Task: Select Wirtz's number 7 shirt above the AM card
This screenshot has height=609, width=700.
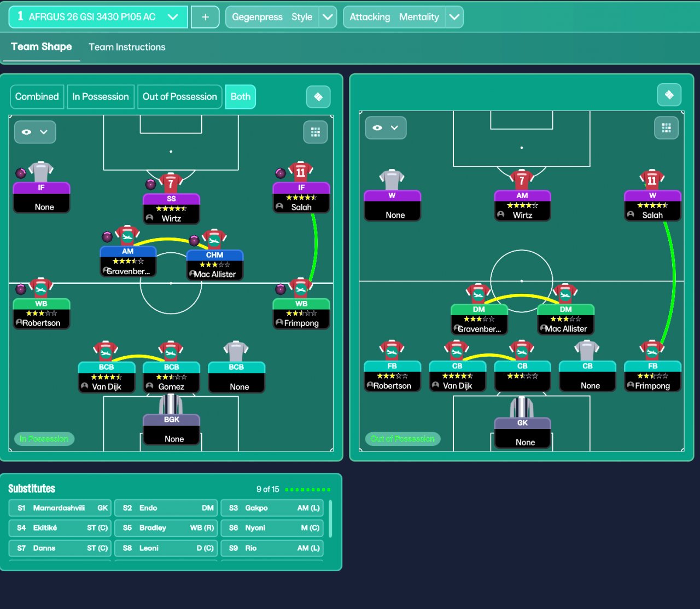Action: (x=522, y=179)
